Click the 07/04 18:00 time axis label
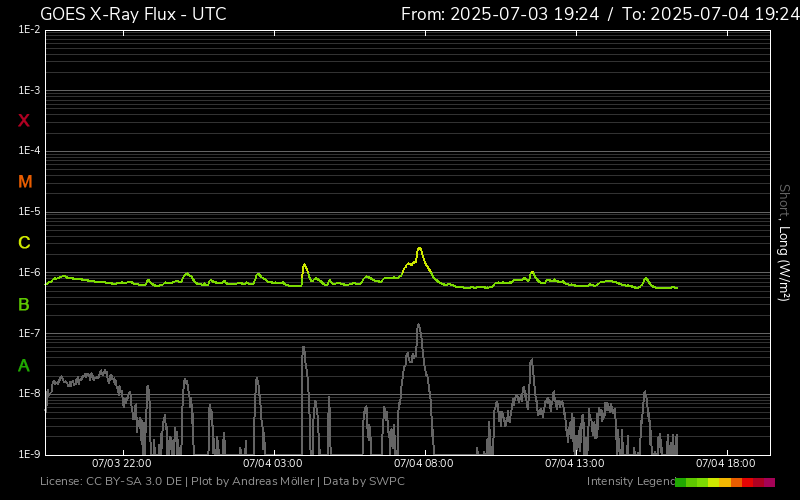This screenshot has width=800, height=500. 725,463
